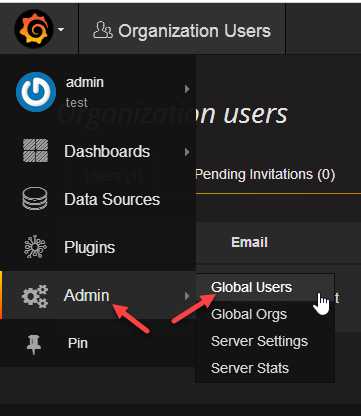Click the Organization Users title link
Viewport: 361px width, 416px height.
pyautogui.click(x=194, y=31)
